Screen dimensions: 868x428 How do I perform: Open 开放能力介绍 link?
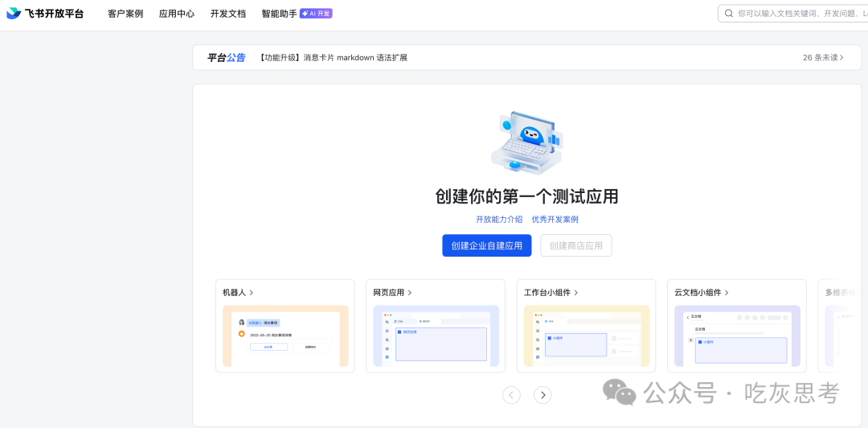tap(499, 219)
